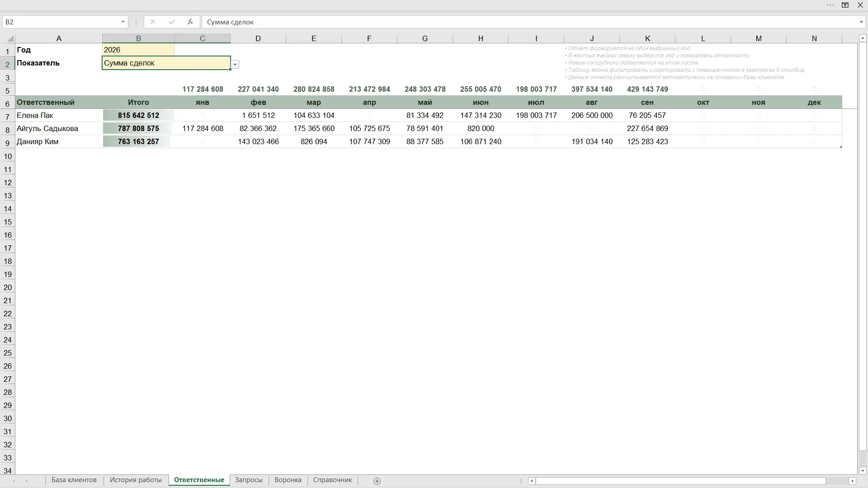Screen dimensions: 868x488
Task: Click the formula bar text Сумма сделок
Action: click(230, 22)
